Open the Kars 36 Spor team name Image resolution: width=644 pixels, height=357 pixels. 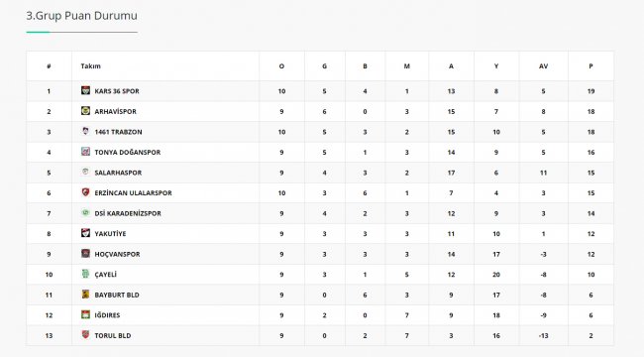coord(117,91)
